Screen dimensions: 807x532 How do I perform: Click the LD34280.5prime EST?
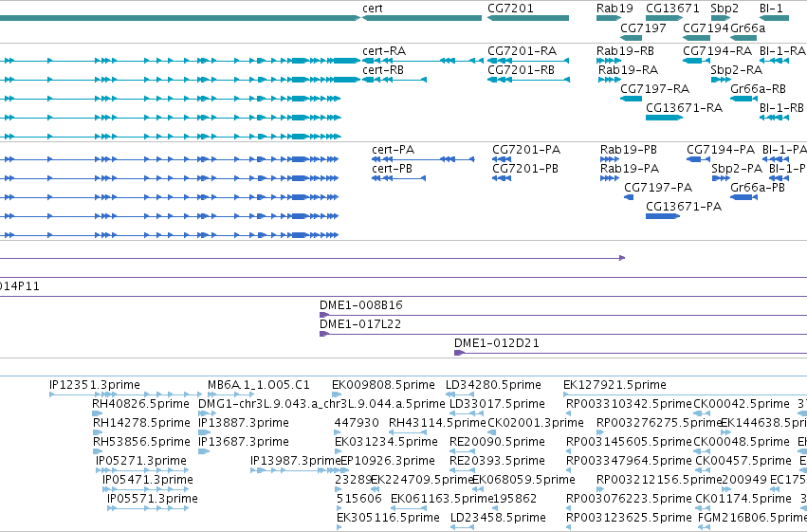tap(460, 394)
